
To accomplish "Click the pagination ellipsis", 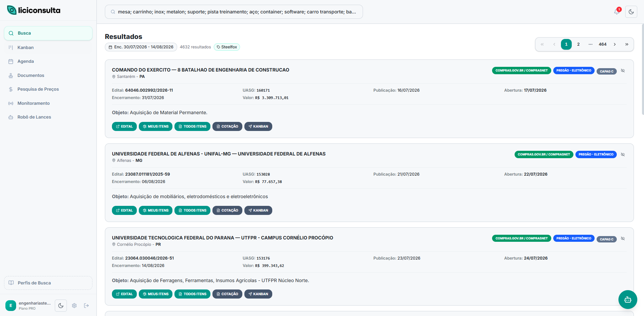I will click(x=591, y=44).
